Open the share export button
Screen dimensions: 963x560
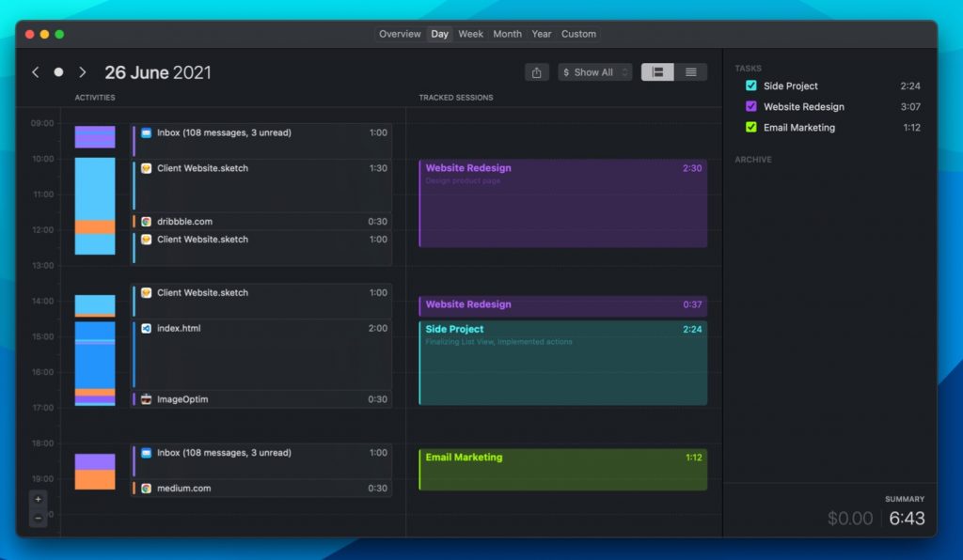[536, 72]
